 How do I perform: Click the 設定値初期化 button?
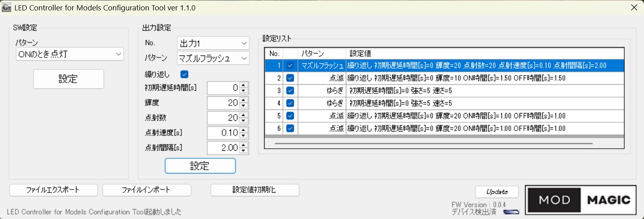point(255,190)
